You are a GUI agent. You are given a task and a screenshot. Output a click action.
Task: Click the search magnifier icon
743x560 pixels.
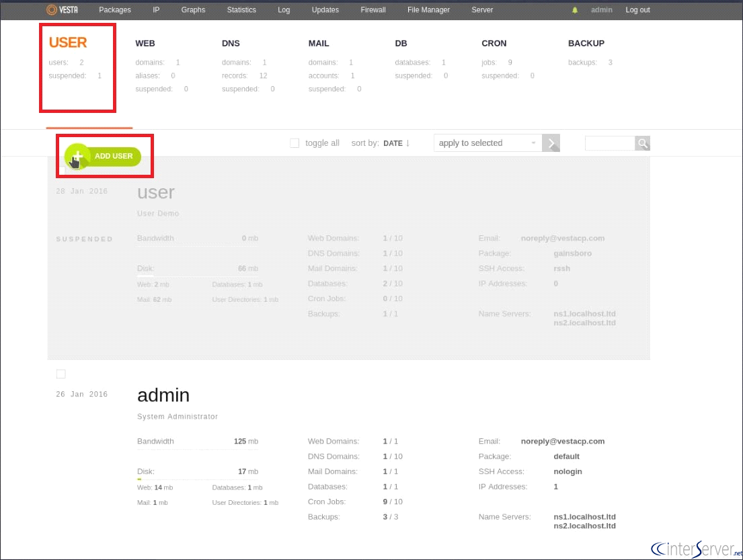click(x=643, y=143)
